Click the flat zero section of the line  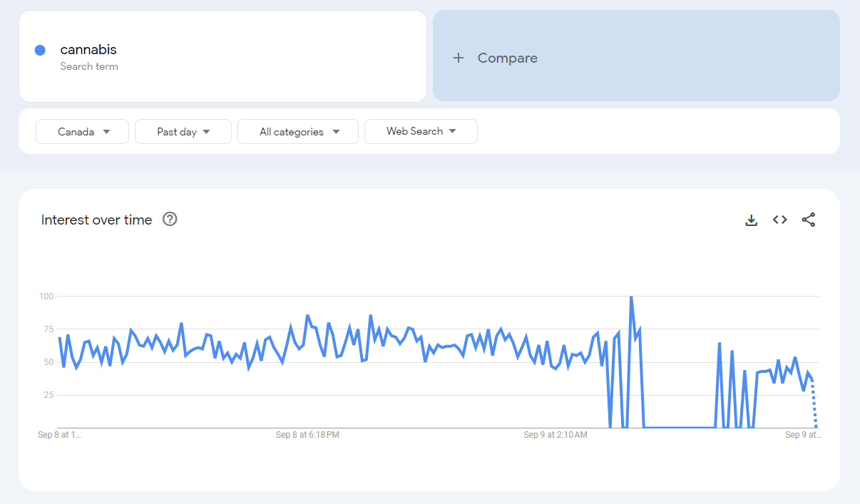pos(677,428)
